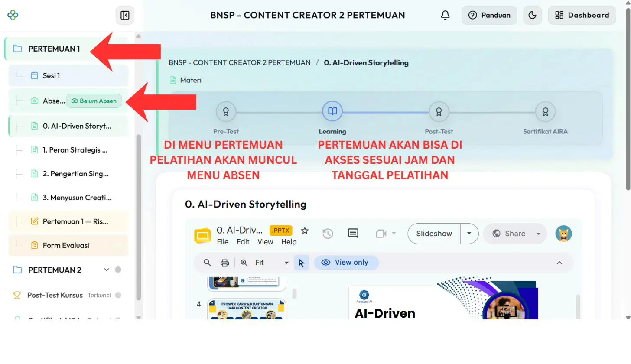Click the Materi label icon

(x=173, y=80)
